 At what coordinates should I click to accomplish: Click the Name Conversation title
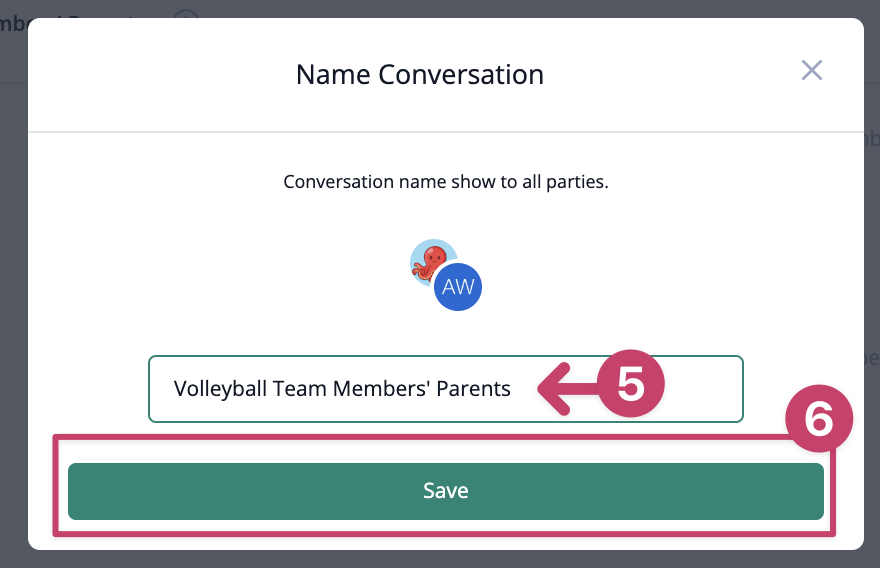(x=420, y=75)
